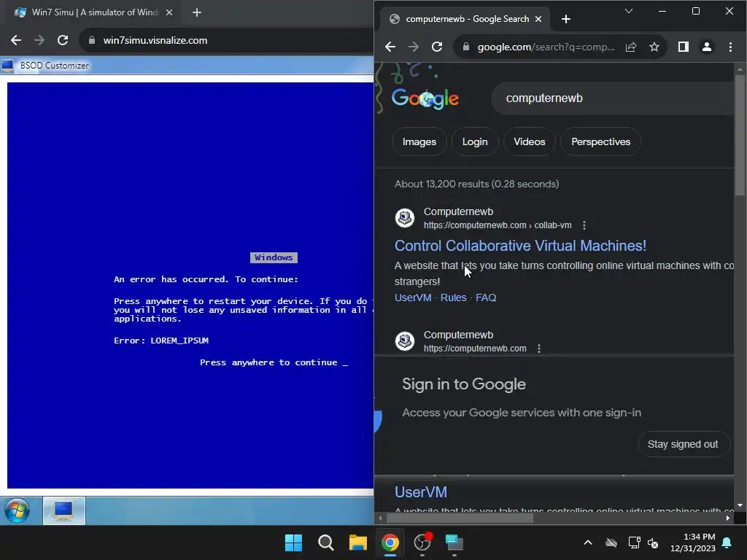
Task: Close the computernewb Google Search tab
Action: coord(538,19)
